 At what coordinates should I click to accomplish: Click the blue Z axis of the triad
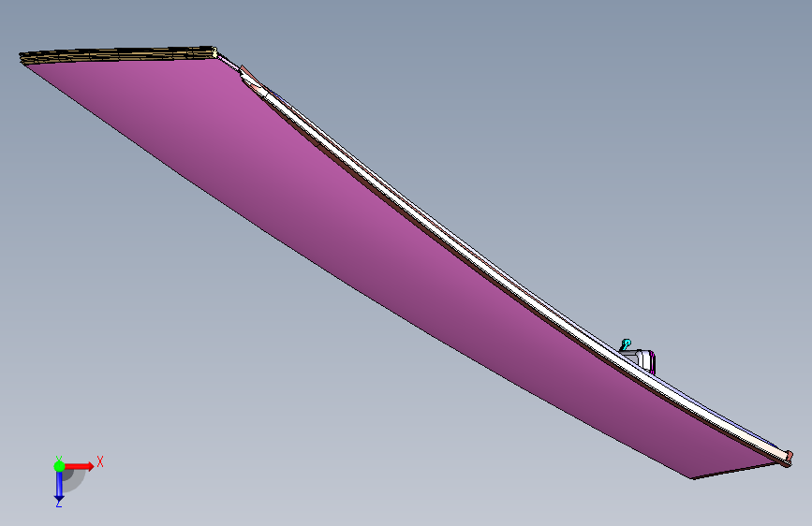[x=59, y=487]
